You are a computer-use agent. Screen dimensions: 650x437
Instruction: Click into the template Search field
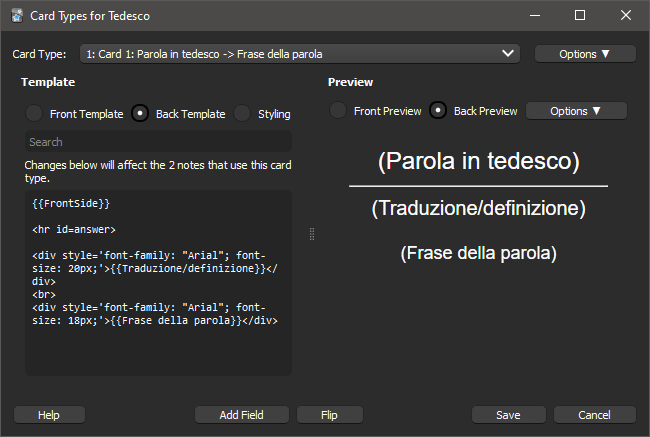(158, 142)
